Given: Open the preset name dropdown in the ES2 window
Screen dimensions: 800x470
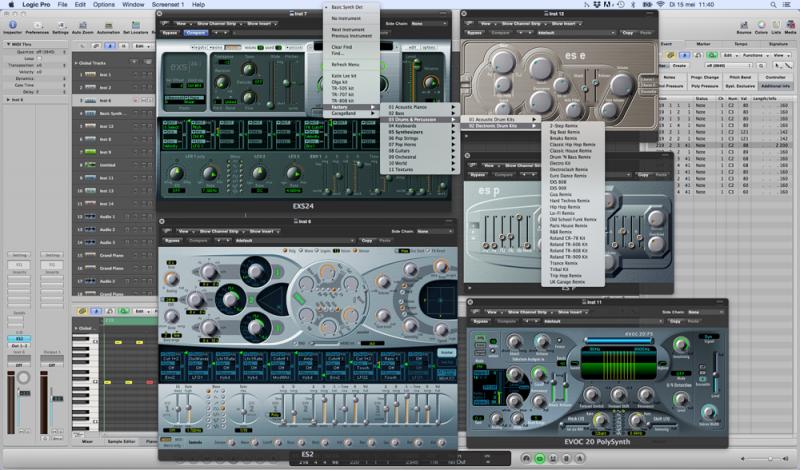Looking at the screenshot, I should pyautogui.click(x=293, y=240).
